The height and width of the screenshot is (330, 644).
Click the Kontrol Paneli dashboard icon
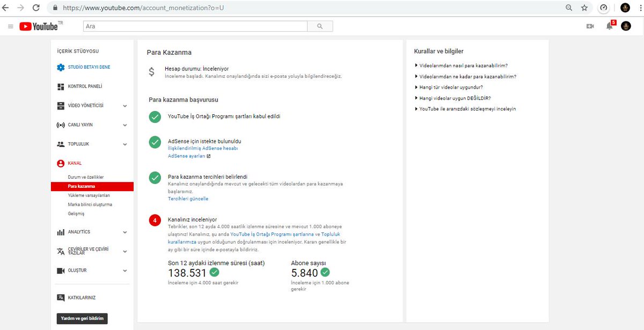click(61, 86)
